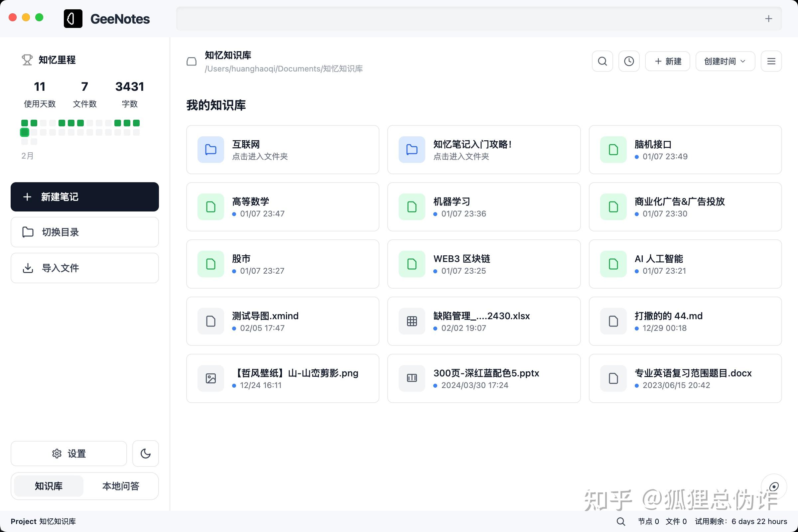The width and height of the screenshot is (798, 532).
Task: Click the plus icon in the top tab bar
Action: coord(768,19)
